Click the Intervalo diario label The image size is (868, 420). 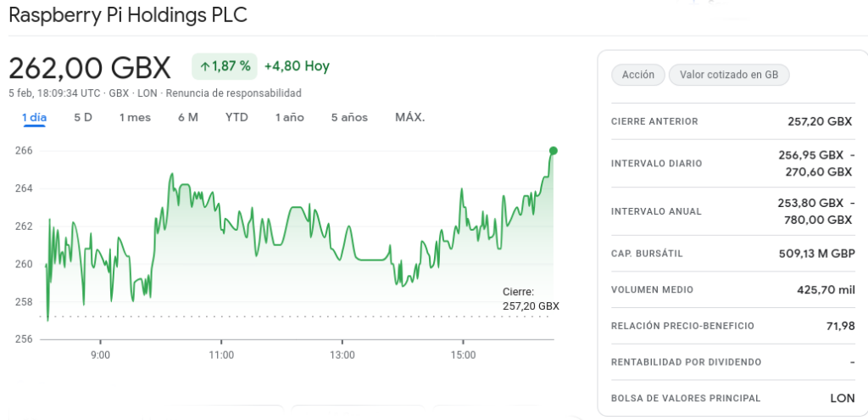click(656, 163)
